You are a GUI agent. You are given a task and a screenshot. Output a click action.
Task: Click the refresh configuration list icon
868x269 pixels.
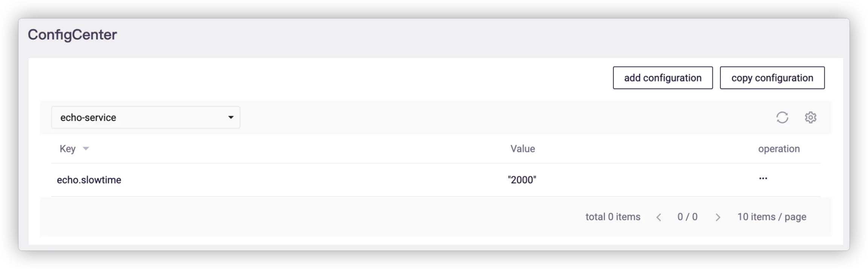point(782,118)
